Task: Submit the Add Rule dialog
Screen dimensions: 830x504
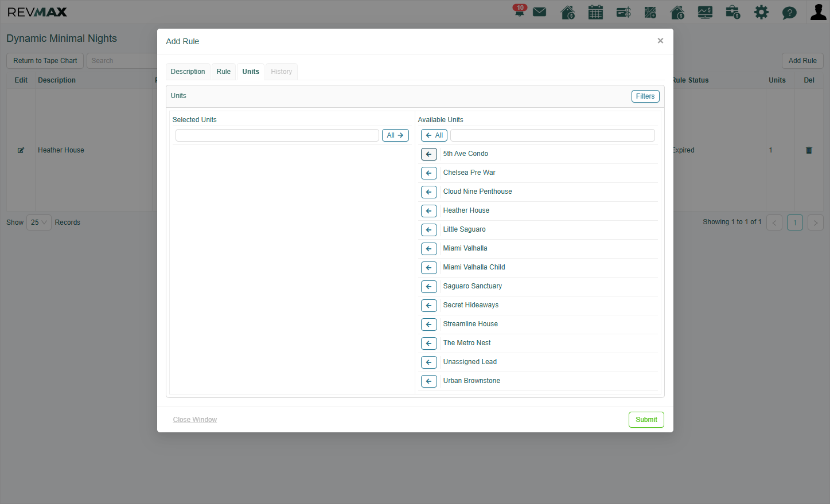Action: (646, 420)
